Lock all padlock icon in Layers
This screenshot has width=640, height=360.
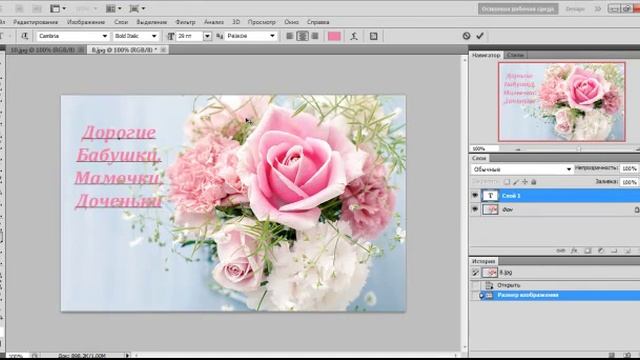pos(533,182)
